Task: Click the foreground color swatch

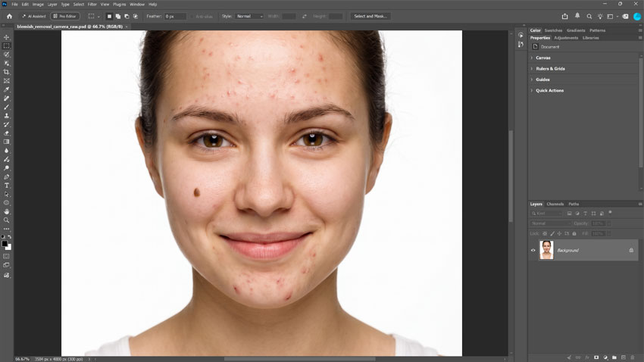Action: point(5,244)
